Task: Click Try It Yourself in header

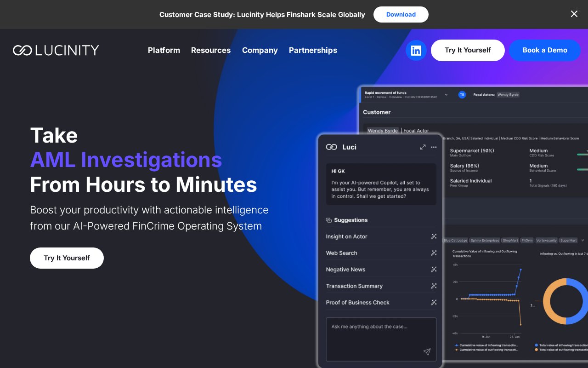Action: (468, 50)
